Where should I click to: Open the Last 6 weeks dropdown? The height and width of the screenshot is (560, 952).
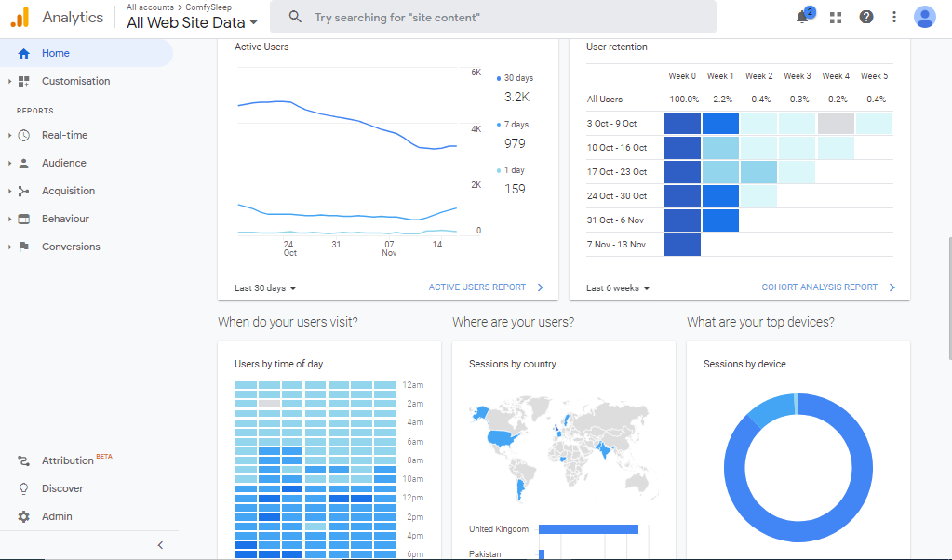coord(618,288)
